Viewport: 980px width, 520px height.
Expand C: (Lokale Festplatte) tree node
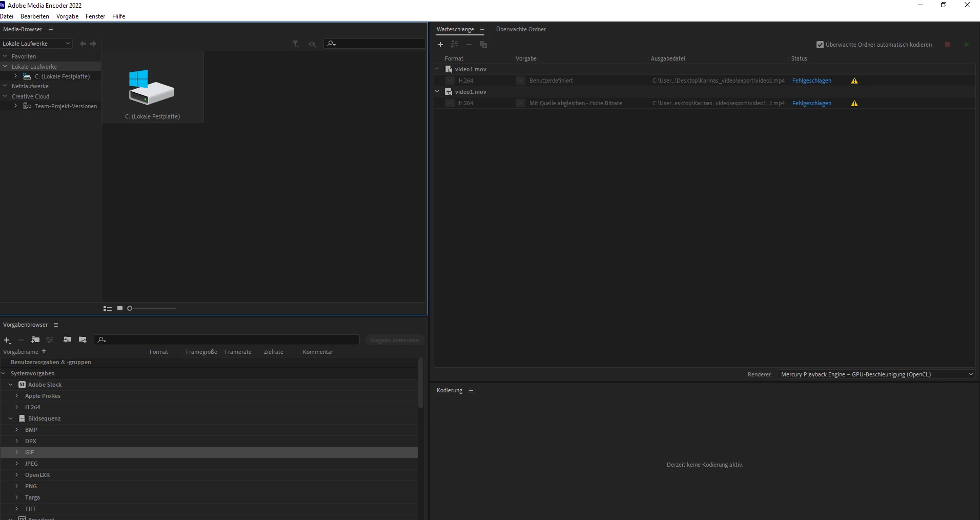coord(16,76)
